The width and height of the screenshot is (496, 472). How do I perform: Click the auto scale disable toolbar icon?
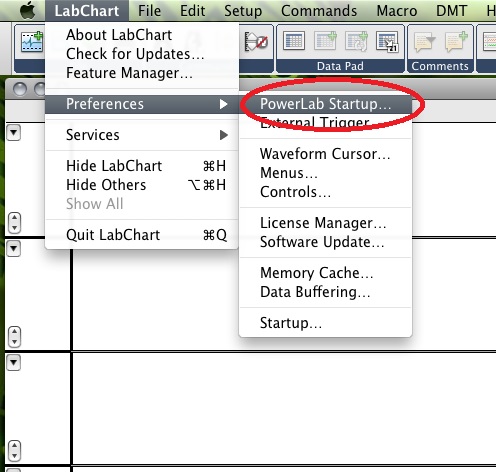tap(256, 42)
